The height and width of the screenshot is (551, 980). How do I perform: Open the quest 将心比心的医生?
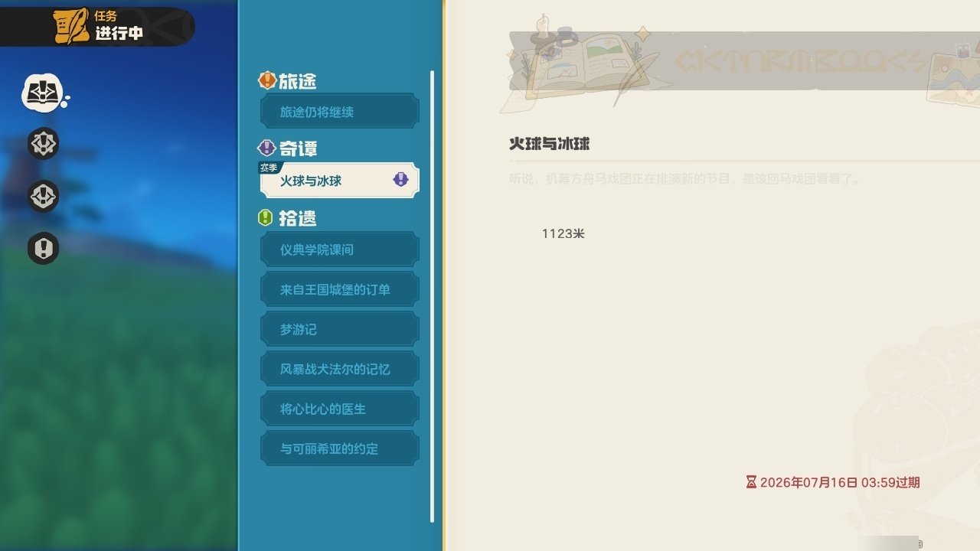point(340,409)
